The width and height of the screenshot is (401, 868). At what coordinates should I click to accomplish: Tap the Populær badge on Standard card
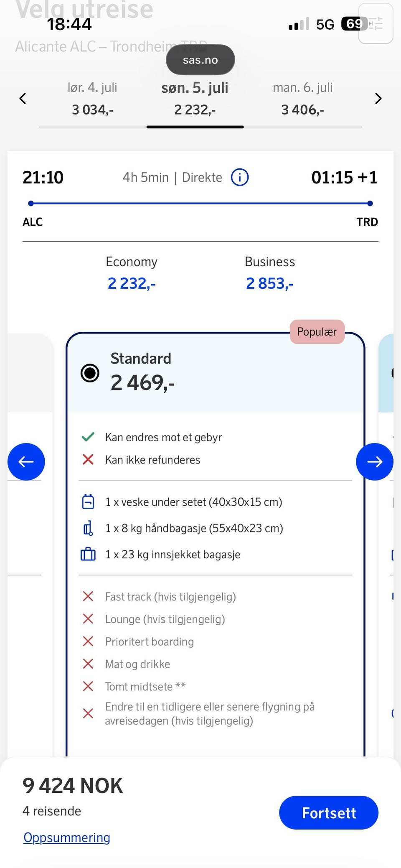[x=317, y=332]
